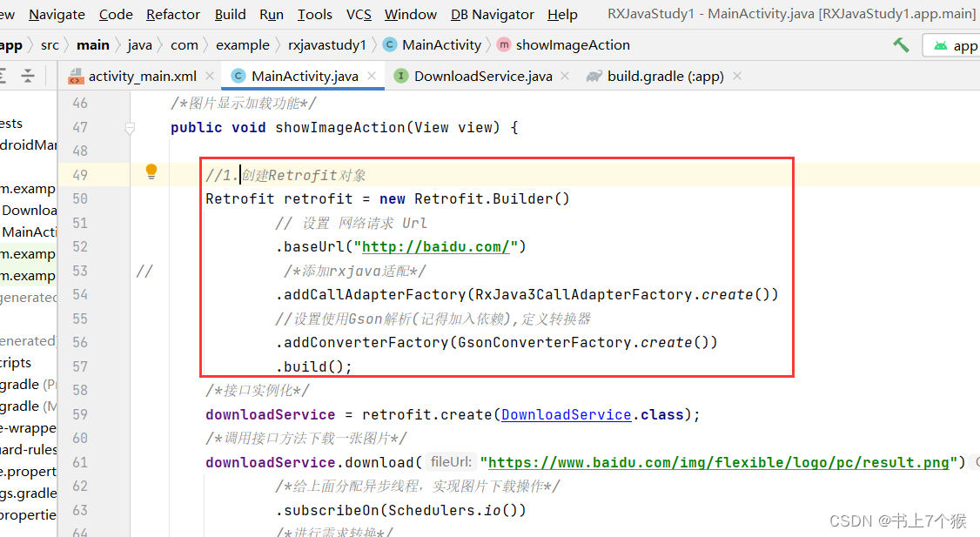Select the rxjavastudy1 breadcrumb item
The height and width of the screenshot is (537, 980).
coord(326,44)
